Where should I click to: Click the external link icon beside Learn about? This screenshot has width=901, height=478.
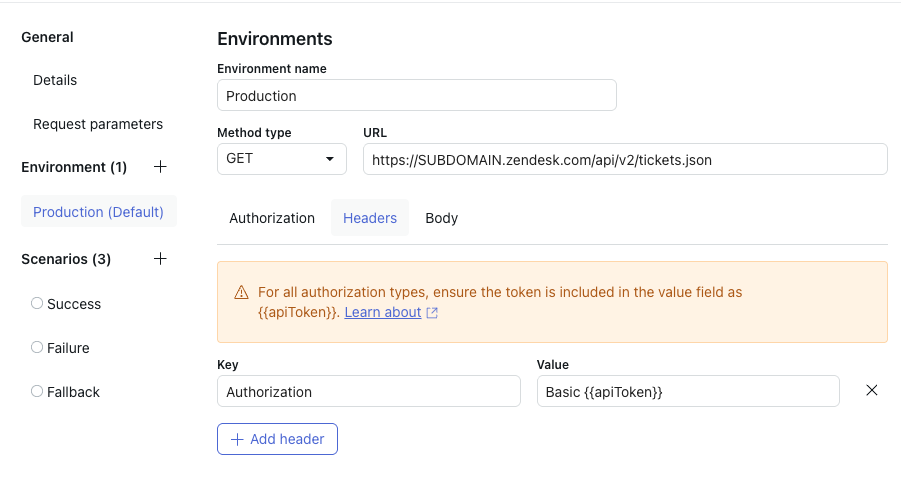click(x=432, y=313)
